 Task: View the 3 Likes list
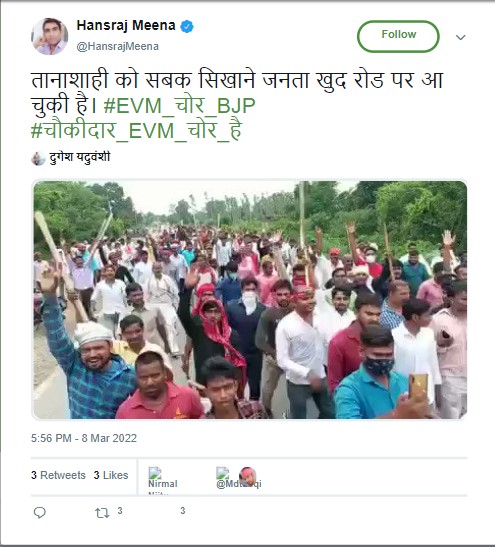tap(111, 475)
